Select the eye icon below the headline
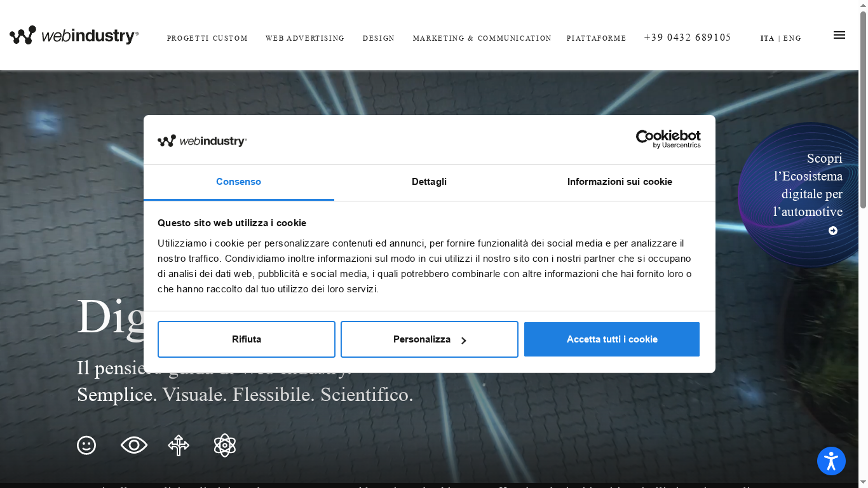 coord(133,445)
